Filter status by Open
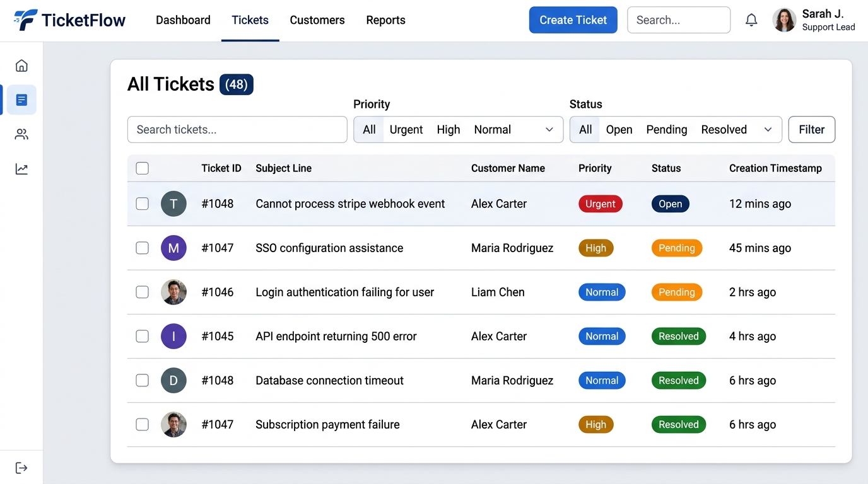 coord(619,129)
